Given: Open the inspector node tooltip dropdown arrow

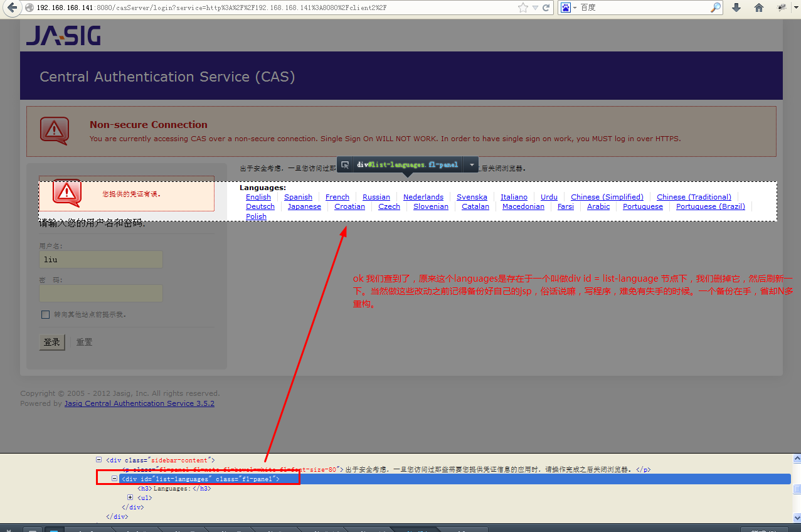Looking at the screenshot, I should [x=471, y=164].
